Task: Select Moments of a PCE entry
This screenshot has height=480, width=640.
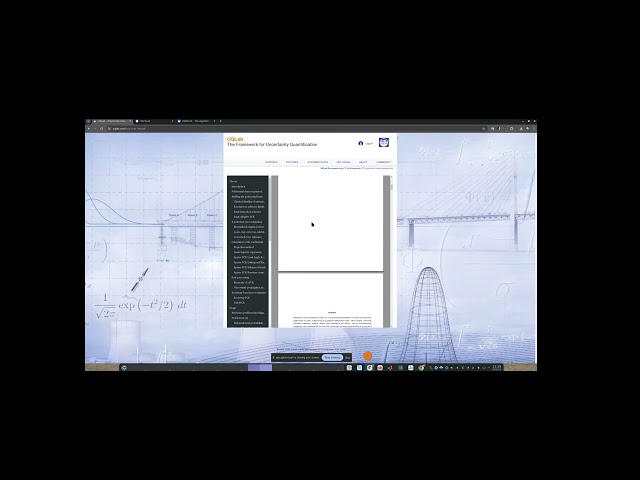Action: click(244, 282)
